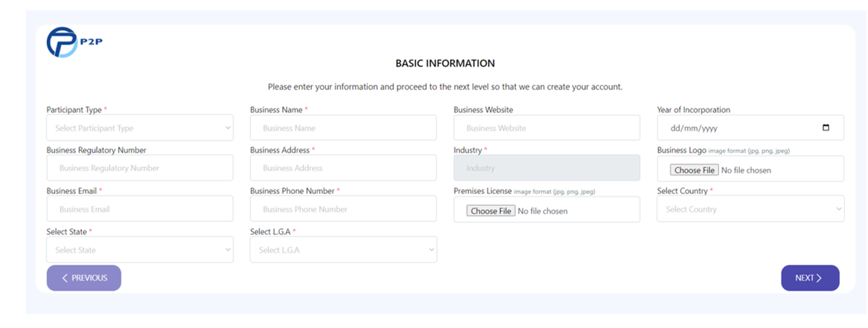The height and width of the screenshot is (328, 868).
Task: Choose File for Business Logo
Action: [x=695, y=170]
